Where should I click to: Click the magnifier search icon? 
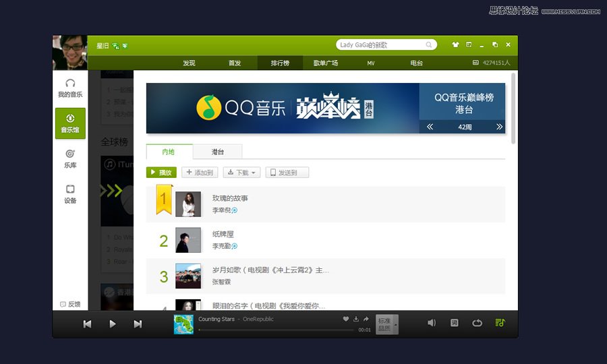(429, 45)
